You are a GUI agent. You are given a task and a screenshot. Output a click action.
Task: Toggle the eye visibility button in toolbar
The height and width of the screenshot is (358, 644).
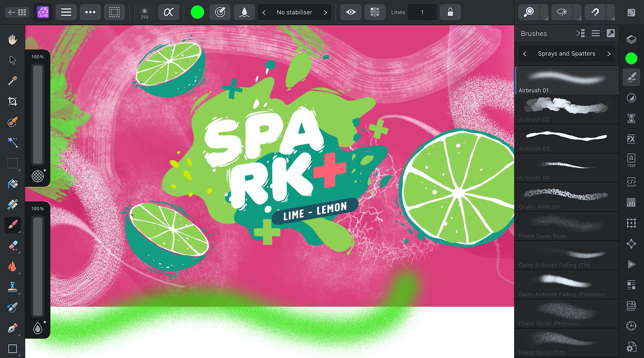[351, 12]
